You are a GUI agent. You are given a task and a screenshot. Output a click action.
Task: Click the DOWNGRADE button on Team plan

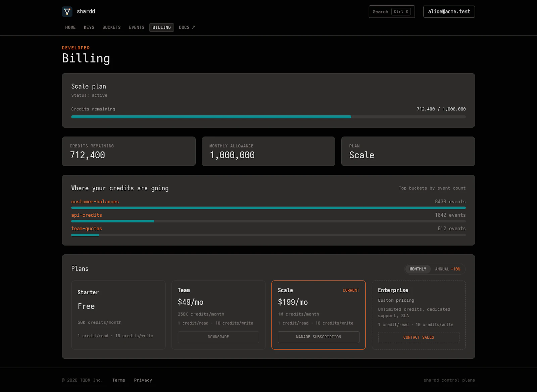[218, 337]
